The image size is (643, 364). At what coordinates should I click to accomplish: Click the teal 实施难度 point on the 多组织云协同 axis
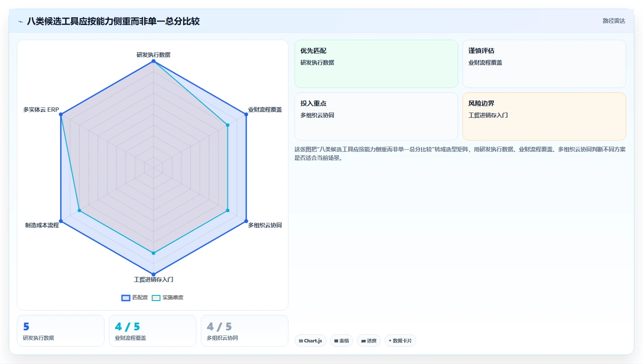(228, 210)
